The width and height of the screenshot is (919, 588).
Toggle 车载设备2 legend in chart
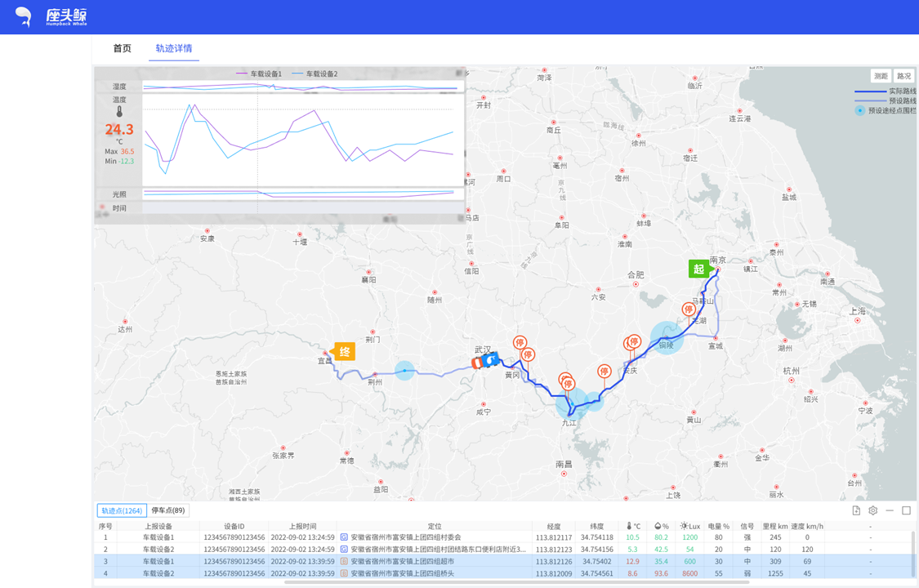coord(315,73)
